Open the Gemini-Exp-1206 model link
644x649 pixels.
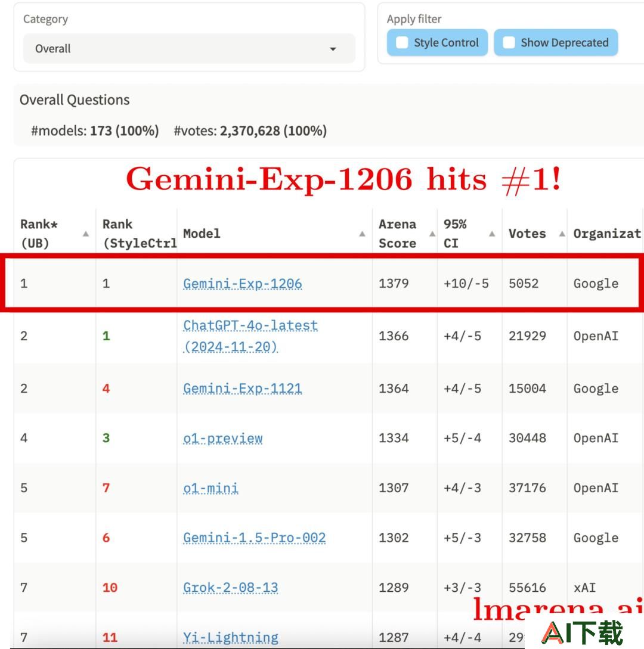coord(242,284)
